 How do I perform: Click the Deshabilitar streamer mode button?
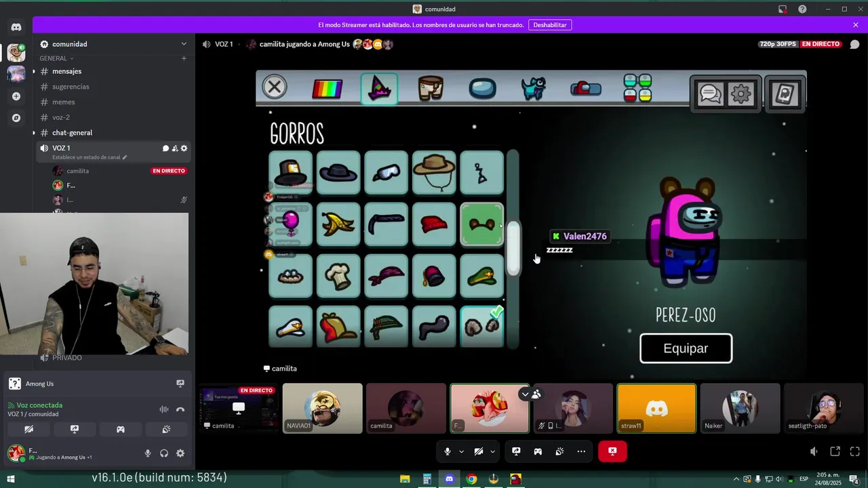tap(549, 25)
